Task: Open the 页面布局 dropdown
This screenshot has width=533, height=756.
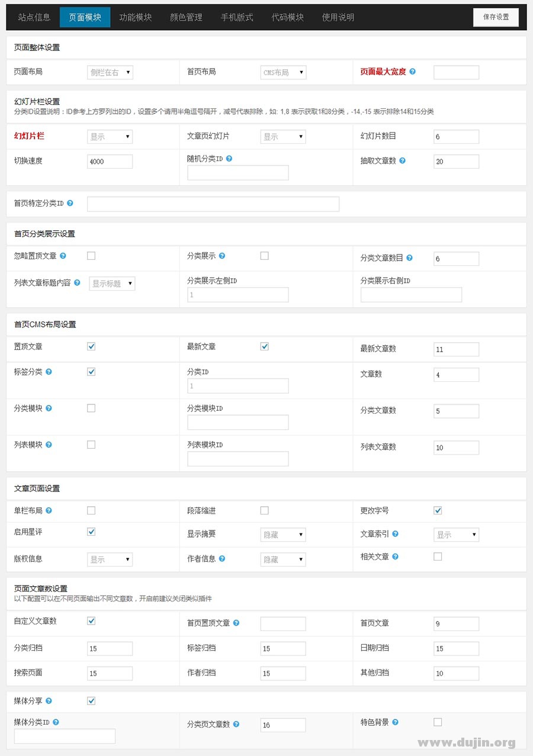Action: pyautogui.click(x=110, y=72)
